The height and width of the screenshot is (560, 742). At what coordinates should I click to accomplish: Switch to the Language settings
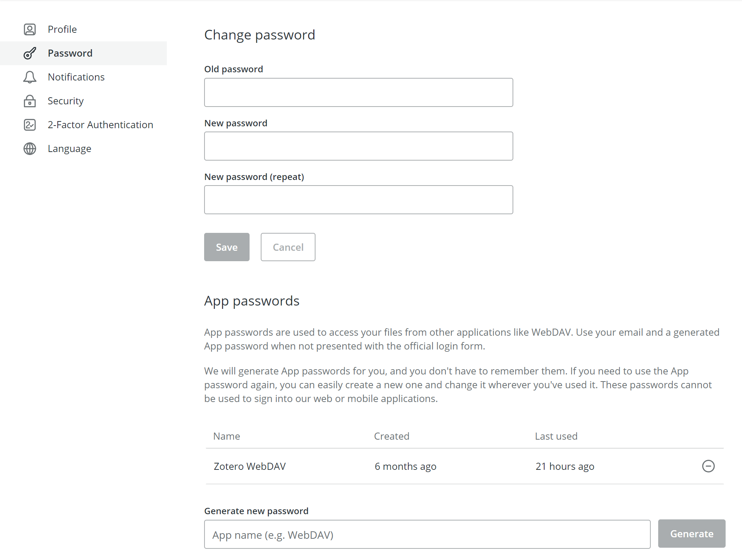tap(69, 149)
